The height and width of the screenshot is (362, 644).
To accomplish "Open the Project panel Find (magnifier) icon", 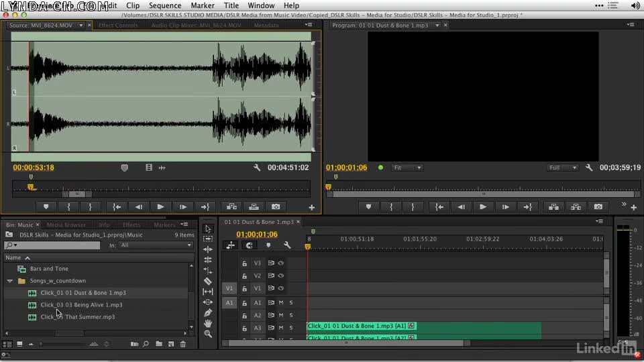I will pyautogui.click(x=146, y=344).
